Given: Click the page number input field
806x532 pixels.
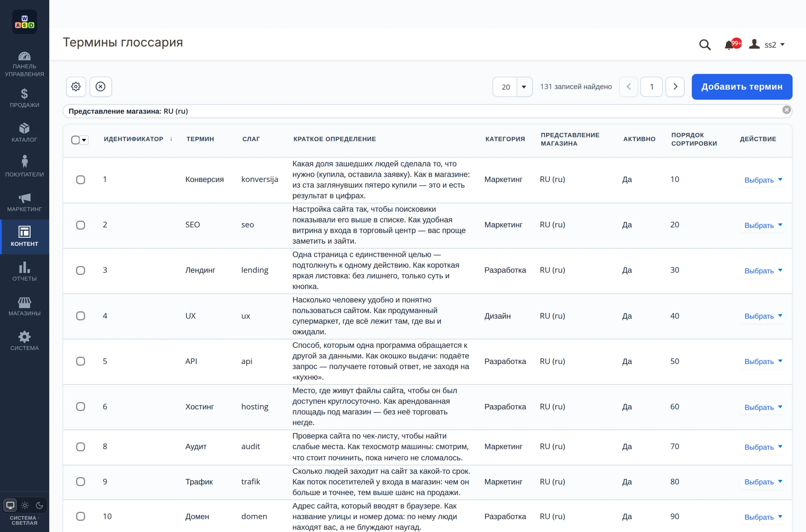Looking at the screenshot, I should coord(651,87).
